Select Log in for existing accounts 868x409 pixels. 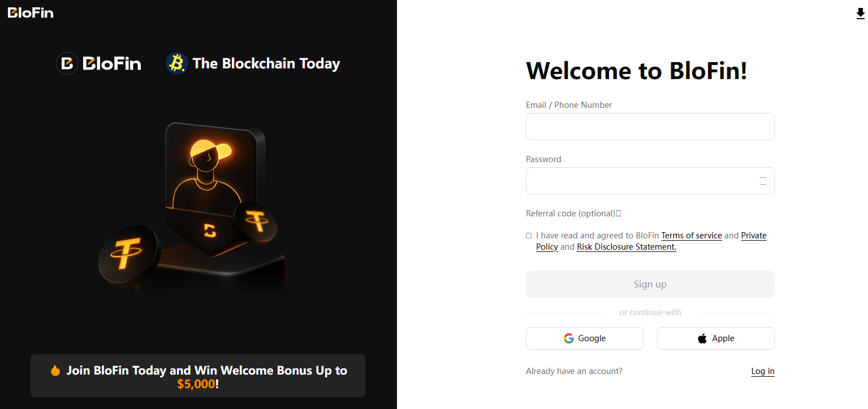click(x=762, y=371)
